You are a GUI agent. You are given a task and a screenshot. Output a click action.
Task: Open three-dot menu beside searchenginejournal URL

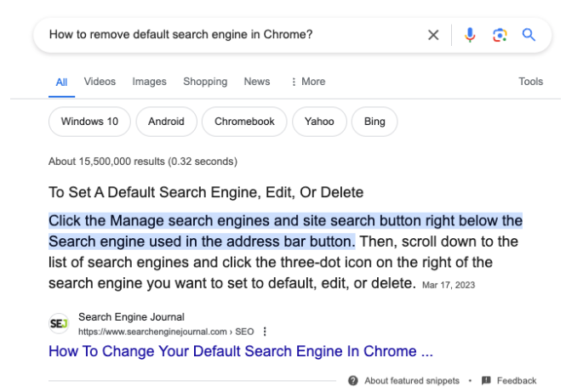[x=265, y=332]
